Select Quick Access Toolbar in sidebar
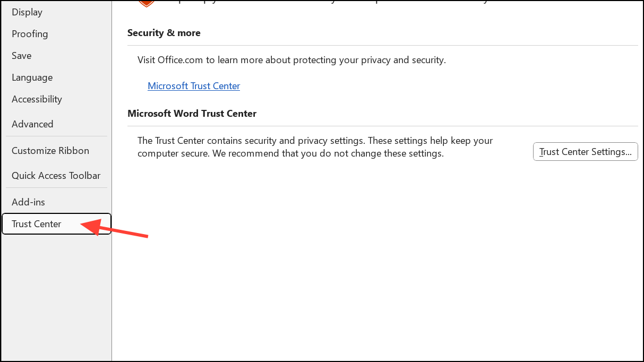 (x=56, y=176)
